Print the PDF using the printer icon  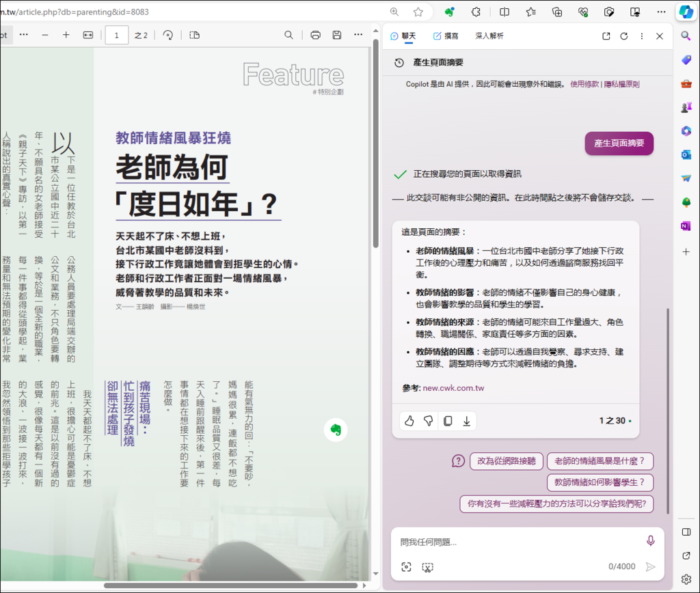[x=315, y=35]
